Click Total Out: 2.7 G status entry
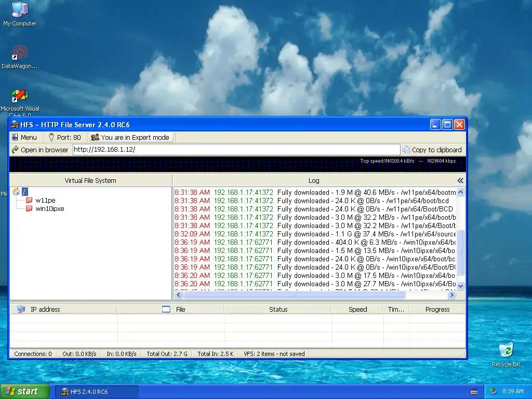Image resolution: width=532 pixels, height=399 pixels. 167,354
